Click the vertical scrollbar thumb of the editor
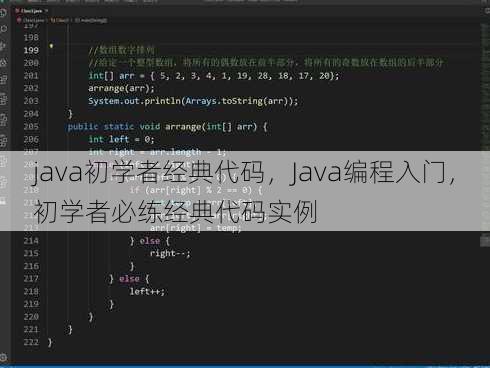Screen dimensions: 490x368 point(485,241)
